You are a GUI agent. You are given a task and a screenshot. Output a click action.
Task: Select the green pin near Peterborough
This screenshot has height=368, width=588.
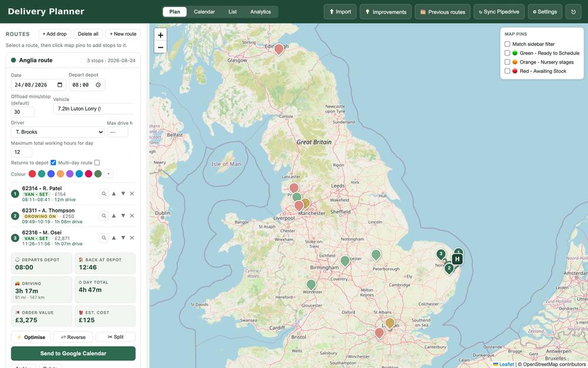376,254
